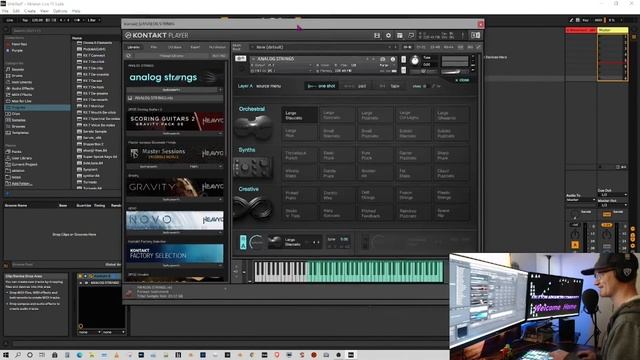640x360 pixels.
Task: Toggle the A/B layer switch at bottom
Action: [243, 242]
